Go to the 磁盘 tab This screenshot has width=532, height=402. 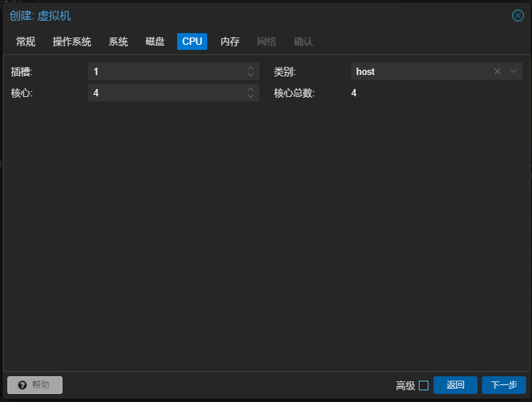click(x=155, y=42)
